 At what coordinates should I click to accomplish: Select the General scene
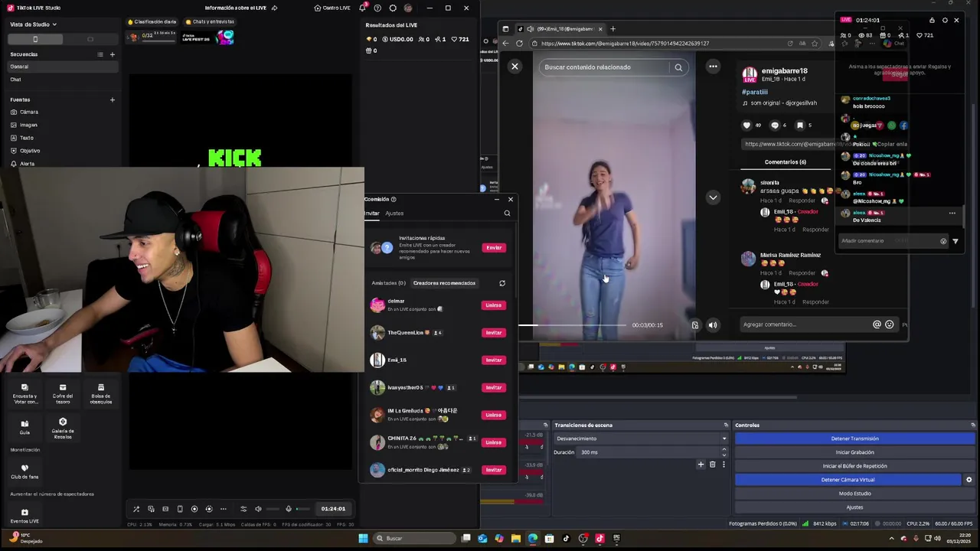62,67
